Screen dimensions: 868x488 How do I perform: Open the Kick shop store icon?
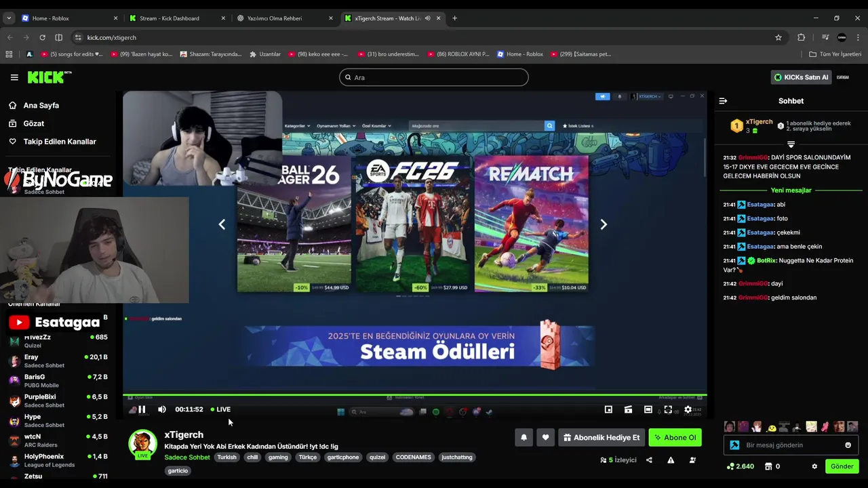point(768,466)
